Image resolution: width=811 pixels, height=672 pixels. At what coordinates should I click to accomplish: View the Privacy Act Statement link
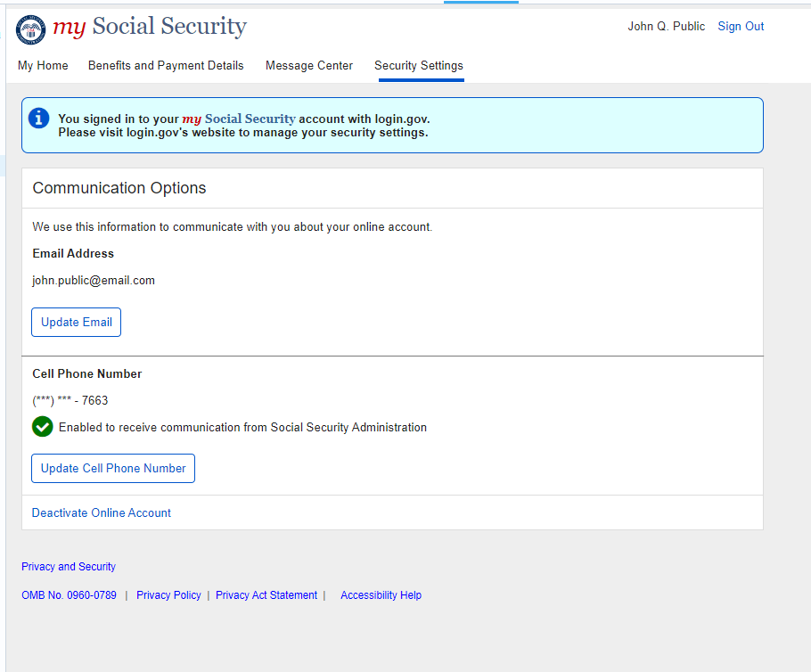(x=266, y=595)
